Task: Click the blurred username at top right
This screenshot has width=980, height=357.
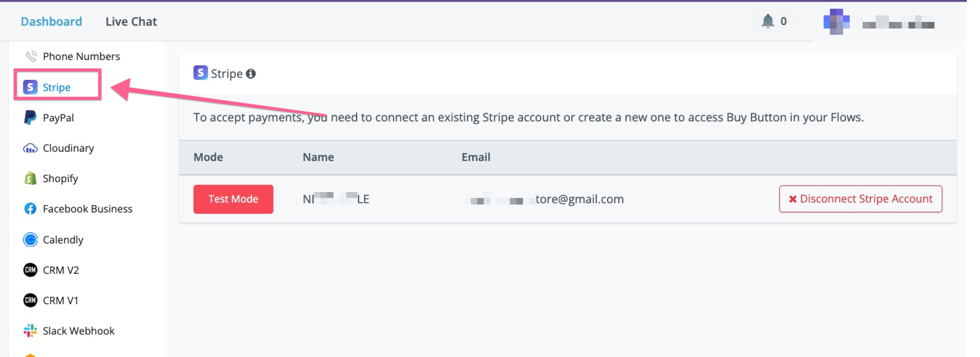Action: click(x=897, y=23)
